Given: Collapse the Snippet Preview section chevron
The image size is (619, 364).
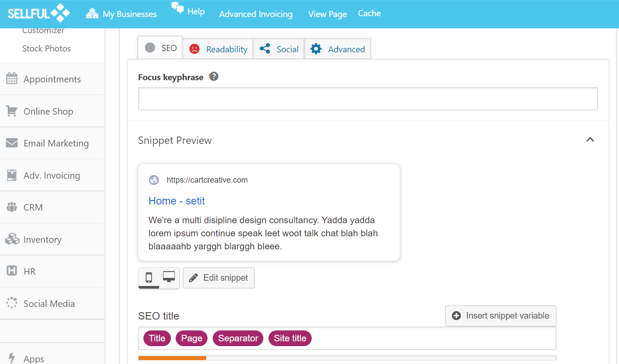Looking at the screenshot, I should [590, 139].
